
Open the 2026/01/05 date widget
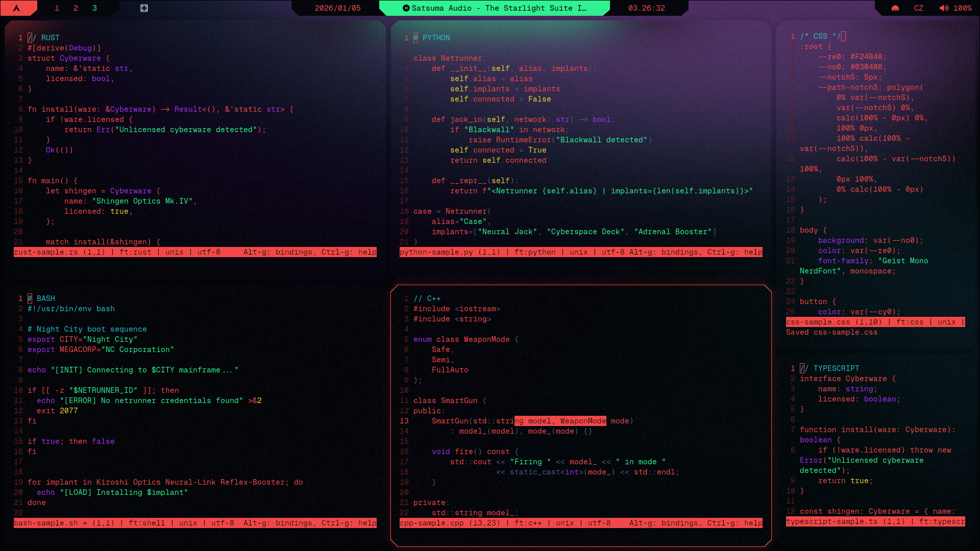[337, 8]
